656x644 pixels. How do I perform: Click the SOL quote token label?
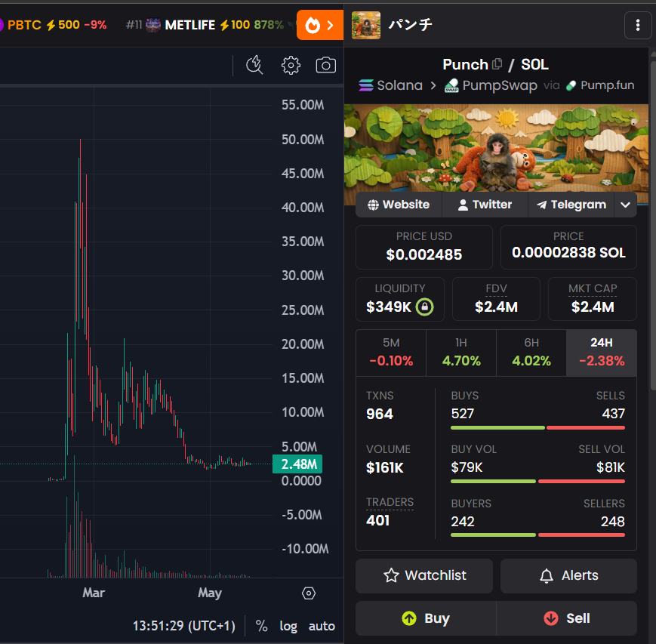click(x=534, y=64)
